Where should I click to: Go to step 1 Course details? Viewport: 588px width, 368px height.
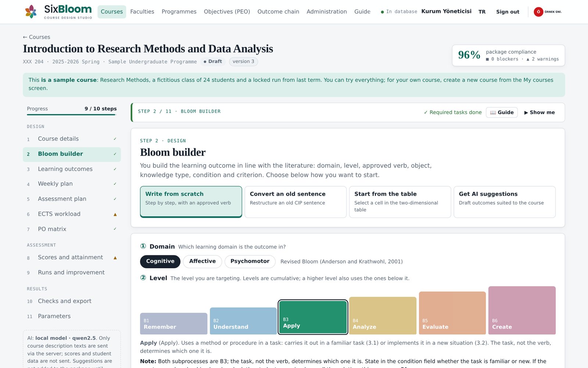coord(72,139)
